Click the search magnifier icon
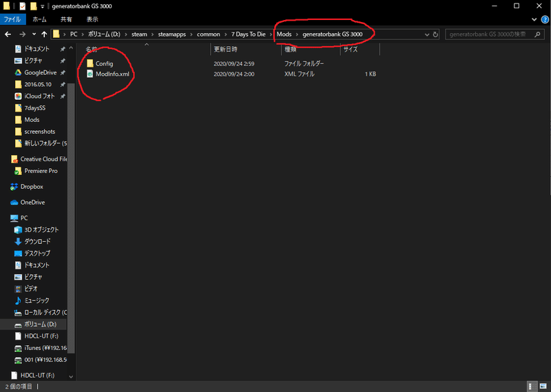The height and width of the screenshot is (392, 551). [x=537, y=34]
